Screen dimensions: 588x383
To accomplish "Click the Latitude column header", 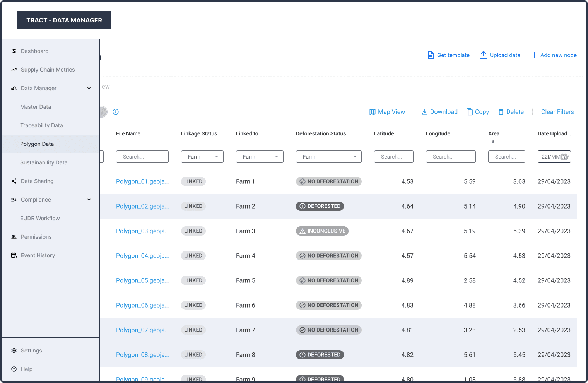I will click(x=384, y=133).
